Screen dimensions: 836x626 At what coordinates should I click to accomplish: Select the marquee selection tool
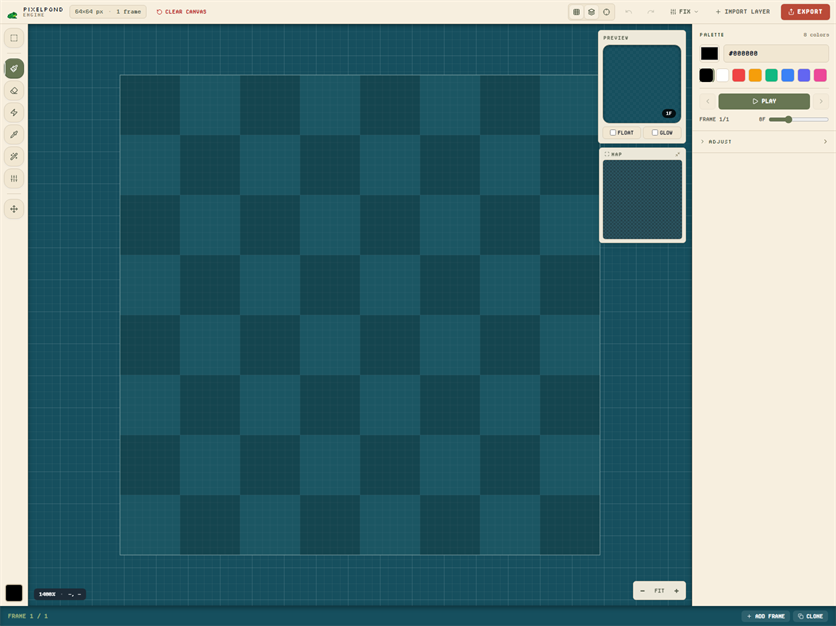[14, 38]
